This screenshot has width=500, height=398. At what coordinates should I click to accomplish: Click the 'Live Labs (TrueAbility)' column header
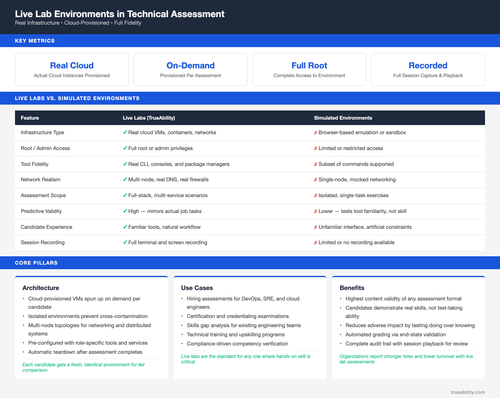click(x=149, y=118)
